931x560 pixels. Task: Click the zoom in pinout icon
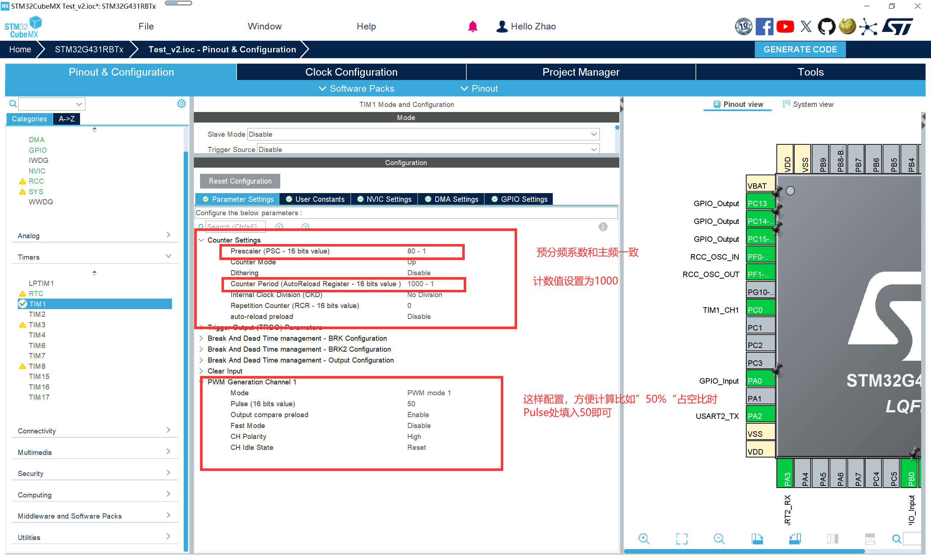point(644,539)
